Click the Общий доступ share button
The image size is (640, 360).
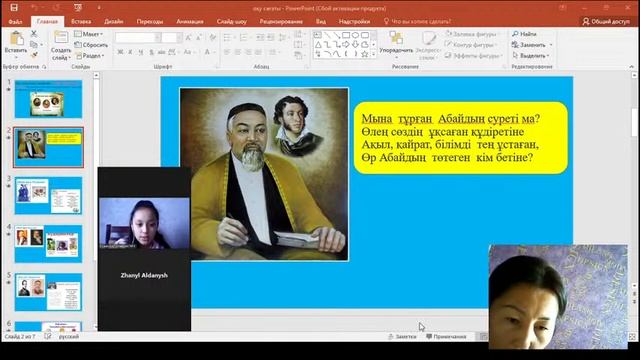click(606, 21)
